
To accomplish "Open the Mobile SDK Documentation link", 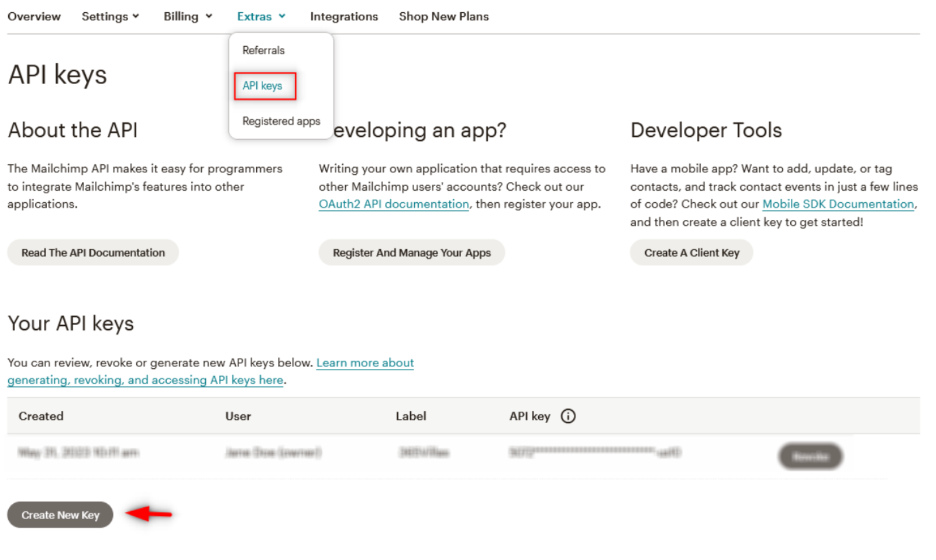I will pos(838,204).
